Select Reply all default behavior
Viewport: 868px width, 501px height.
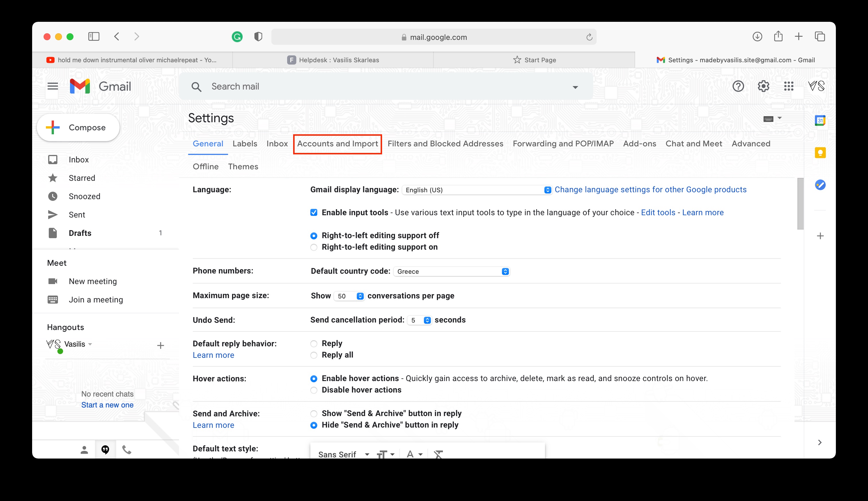pyautogui.click(x=314, y=355)
